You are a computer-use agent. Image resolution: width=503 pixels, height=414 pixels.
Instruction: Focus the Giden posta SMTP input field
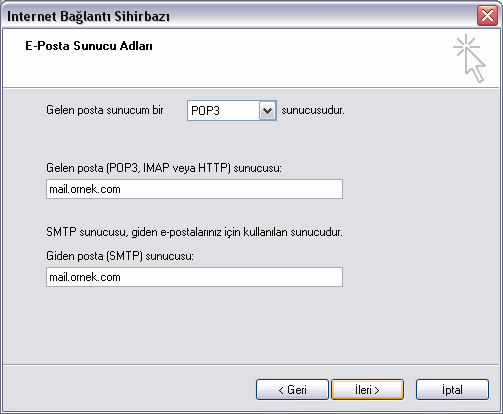[194, 277]
